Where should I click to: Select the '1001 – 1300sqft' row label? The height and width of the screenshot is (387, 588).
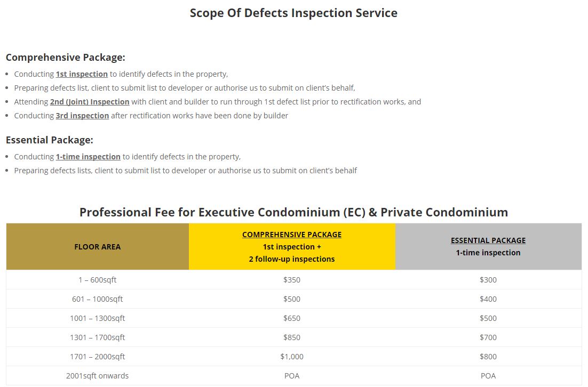pyautogui.click(x=98, y=318)
